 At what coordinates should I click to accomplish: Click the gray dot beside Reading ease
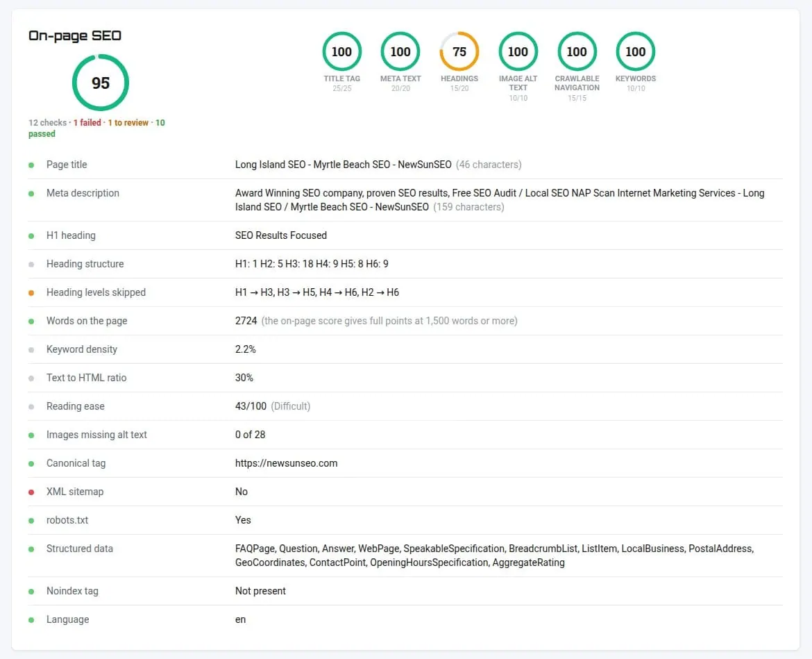click(31, 407)
